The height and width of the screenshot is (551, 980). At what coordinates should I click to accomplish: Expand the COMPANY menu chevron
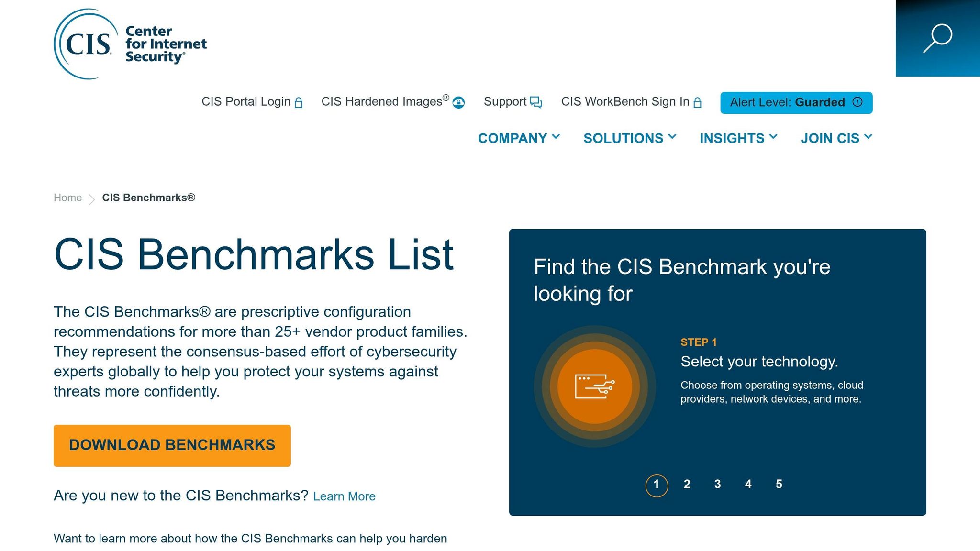pos(556,137)
